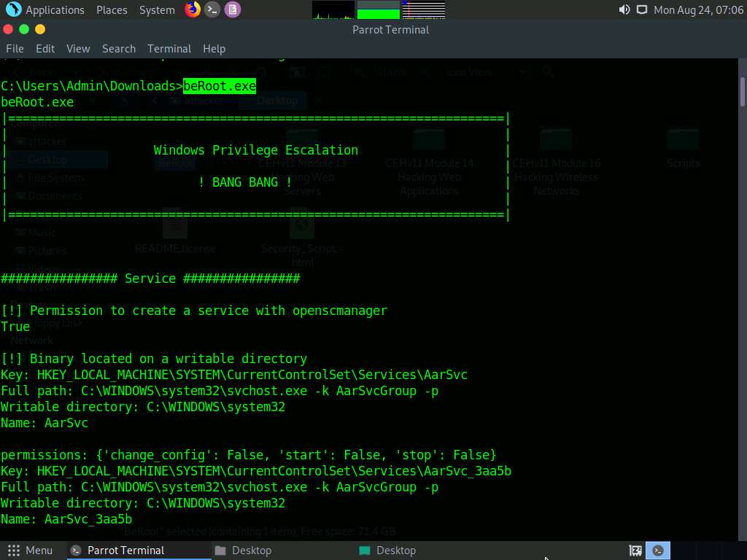Click the green memory usage monitor graph
This screenshot has width=747, height=560.
[379, 9]
